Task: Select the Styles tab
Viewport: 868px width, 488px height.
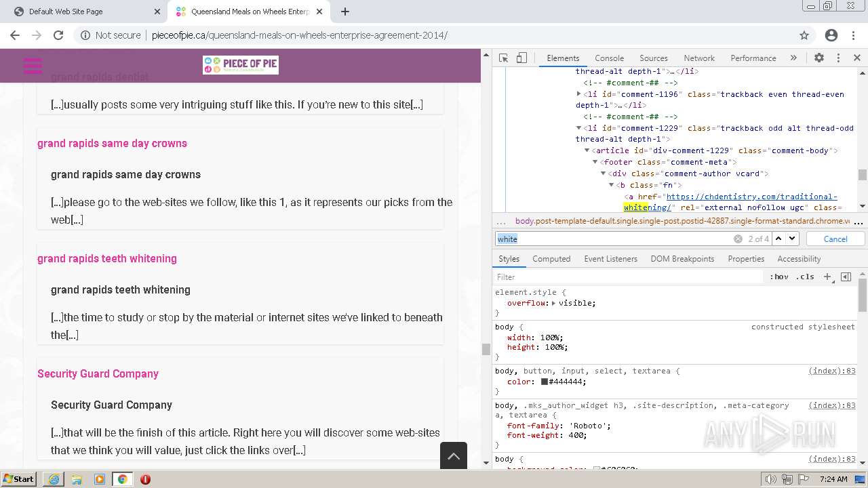Action: tap(509, 259)
